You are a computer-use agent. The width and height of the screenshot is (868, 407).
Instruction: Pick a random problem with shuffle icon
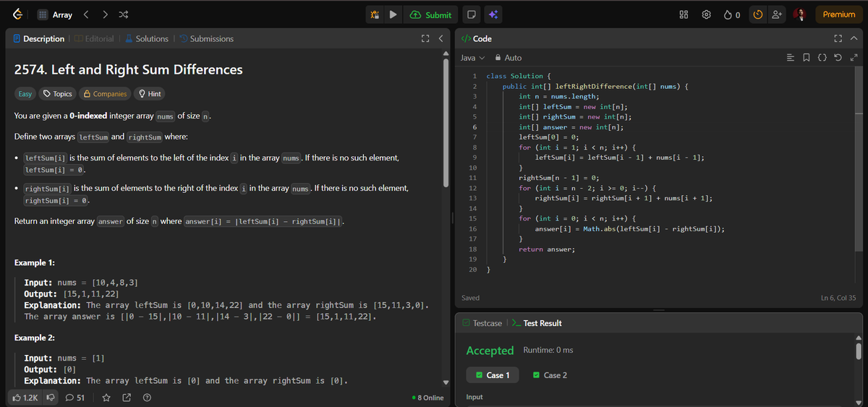(x=124, y=14)
